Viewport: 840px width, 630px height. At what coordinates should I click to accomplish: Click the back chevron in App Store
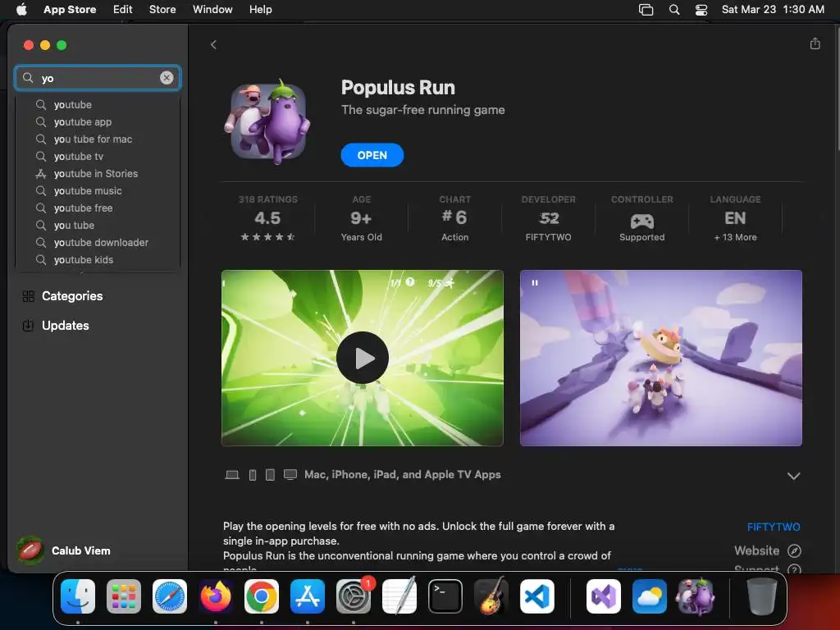point(213,44)
